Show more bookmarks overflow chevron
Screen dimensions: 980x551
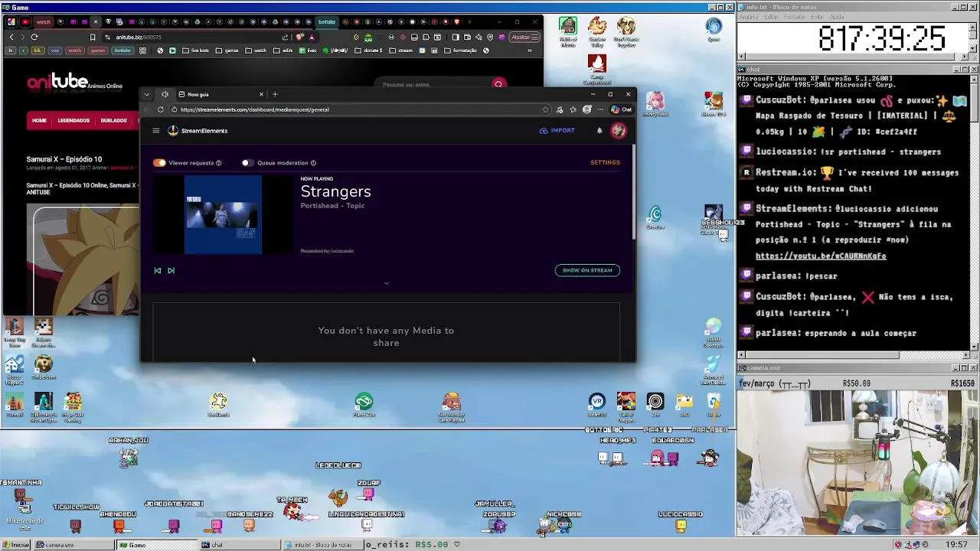[x=529, y=51]
